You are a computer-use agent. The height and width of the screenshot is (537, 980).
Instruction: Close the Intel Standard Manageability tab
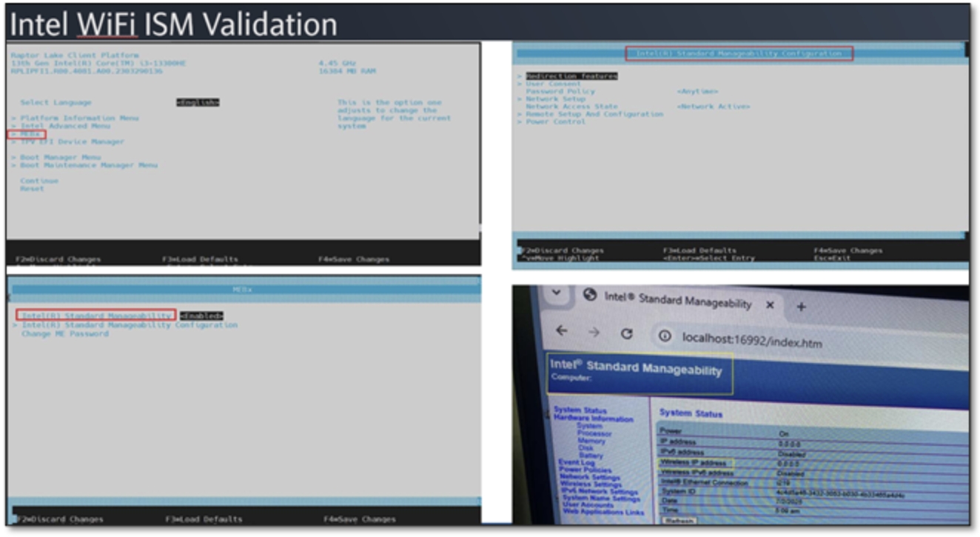point(770,304)
